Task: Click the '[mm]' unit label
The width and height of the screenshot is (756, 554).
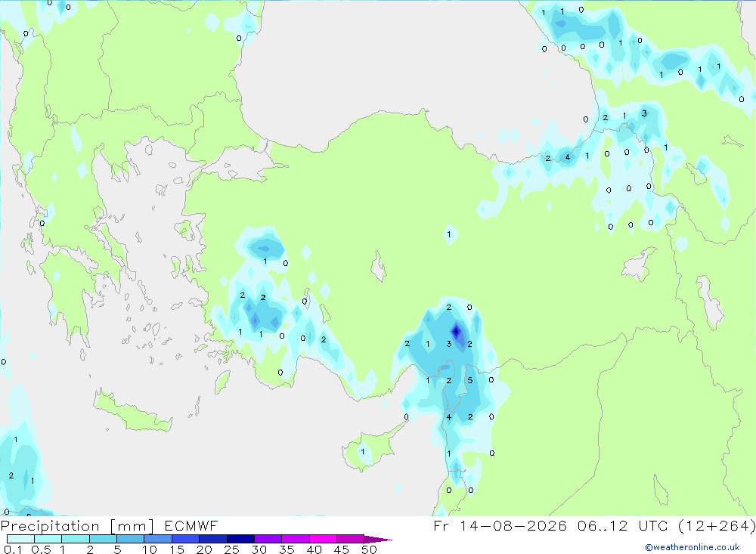Action: [132, 526]
